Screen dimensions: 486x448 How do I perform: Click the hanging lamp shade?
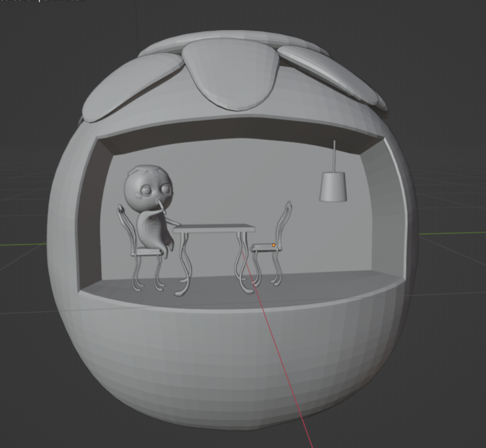click(334, 186)
